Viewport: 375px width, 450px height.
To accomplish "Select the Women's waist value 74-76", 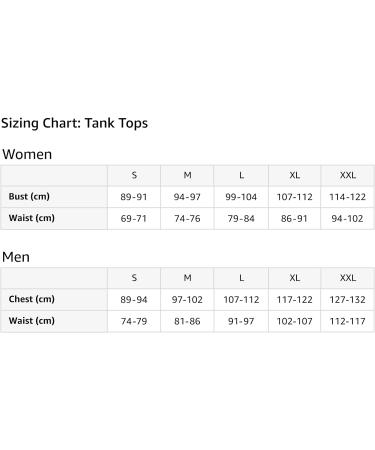I will (187, 219).
